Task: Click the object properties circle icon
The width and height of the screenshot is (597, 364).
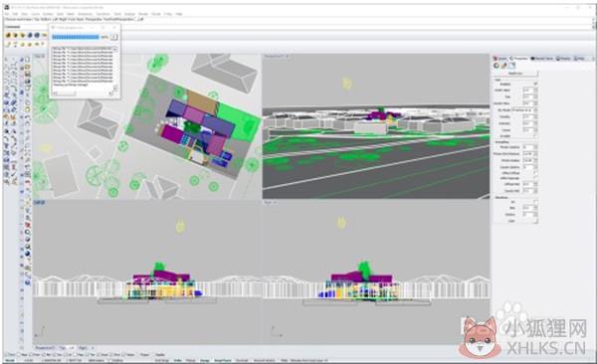Action: click(x=497, y=66)
